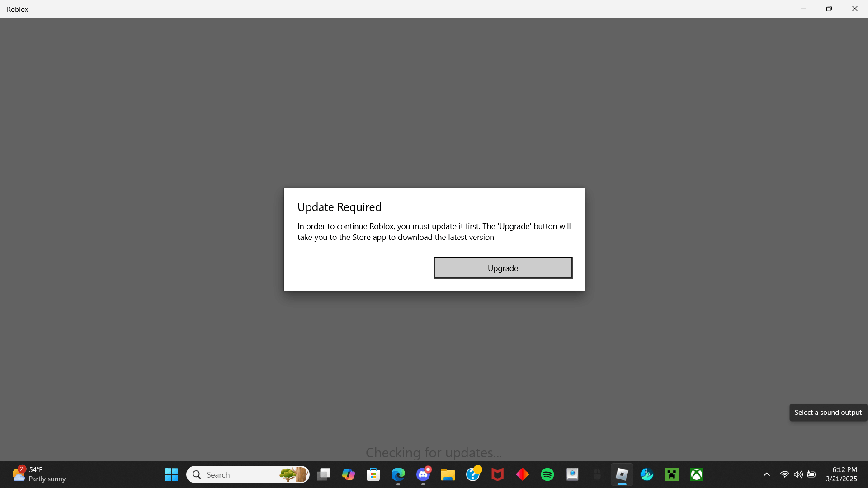868x488 pixels.
Task: Open Discord from the taskbar
Action: (423, 474)
